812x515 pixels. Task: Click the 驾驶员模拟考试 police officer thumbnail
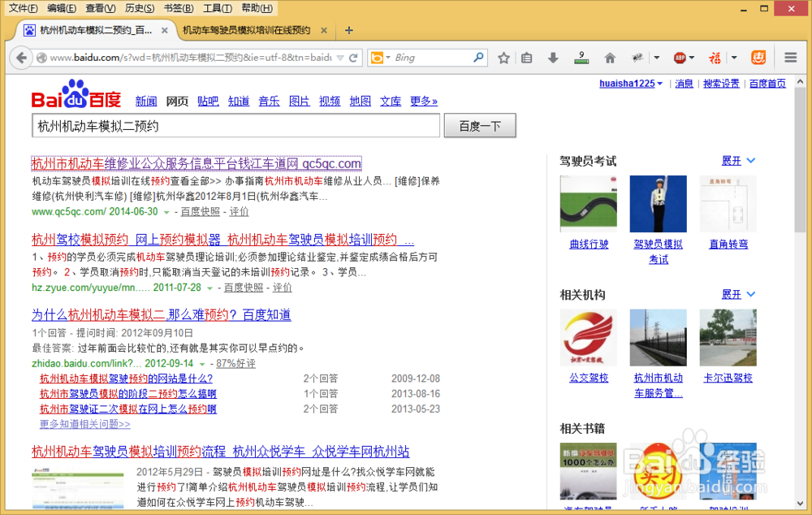click(659, 204)
